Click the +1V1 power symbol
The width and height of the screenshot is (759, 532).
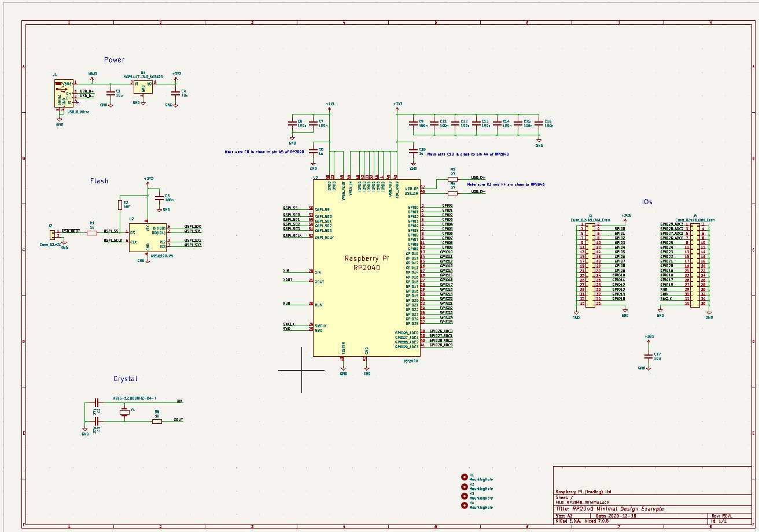(x=330, y=104)
